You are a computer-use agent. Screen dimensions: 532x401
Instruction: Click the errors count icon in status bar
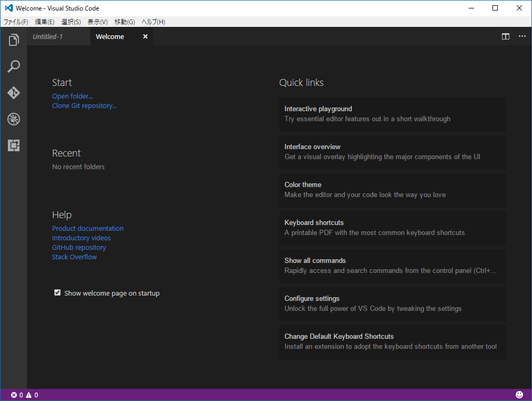(x=14, y=395)
